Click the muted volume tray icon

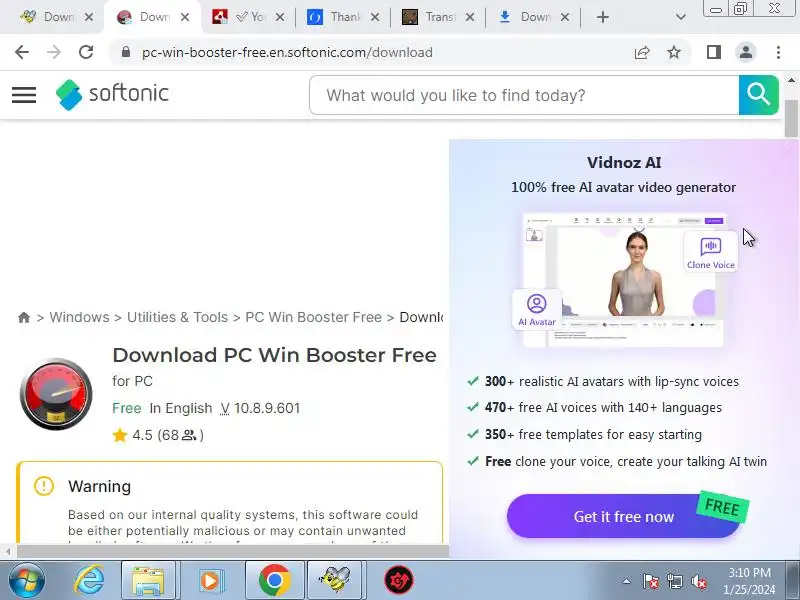pyautogui.click(x=698, y=581)
